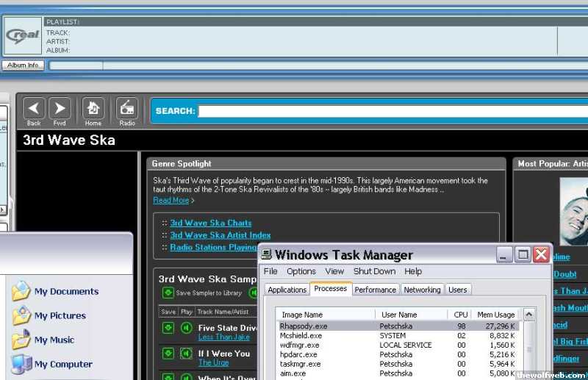Open My Music folder
The height and width of the screenshot is (380, 588).
click(x=54, y=340)
